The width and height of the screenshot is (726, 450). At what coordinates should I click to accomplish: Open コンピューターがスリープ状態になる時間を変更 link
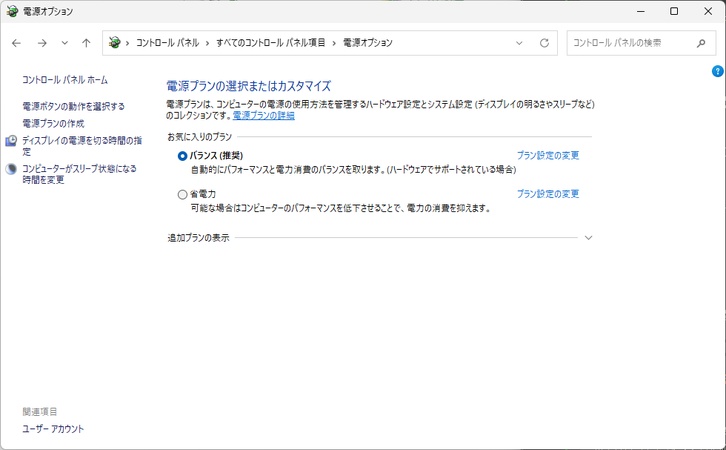coord(79,174)
